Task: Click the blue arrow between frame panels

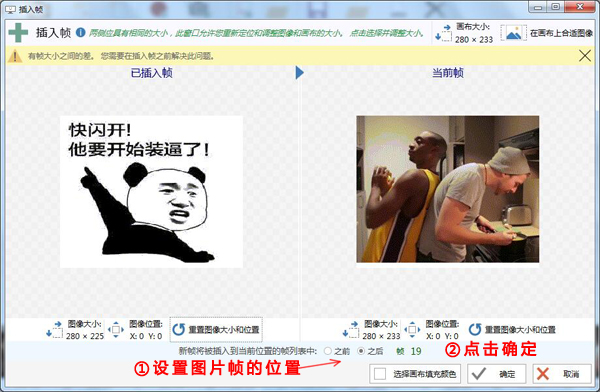Action: [300, 72]
